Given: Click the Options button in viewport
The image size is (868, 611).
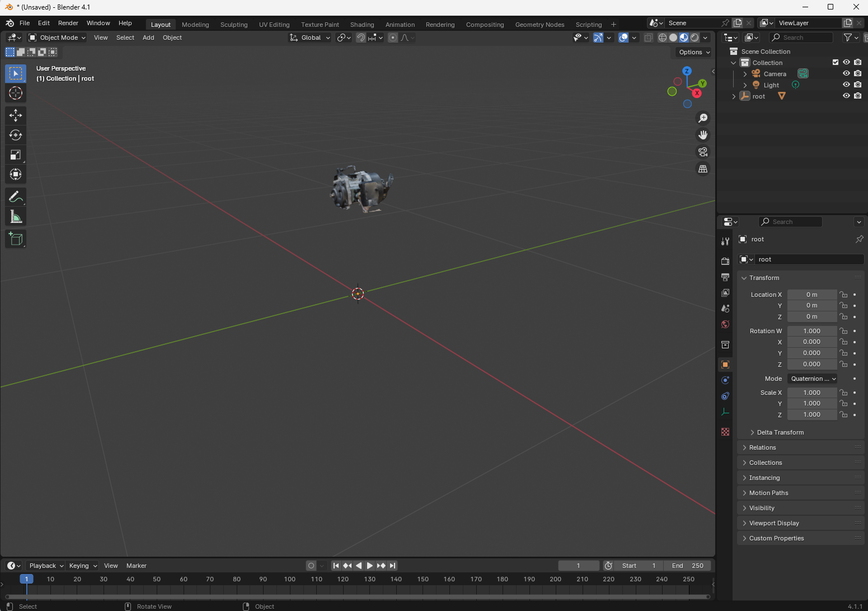Looking at the screenshot, I should 694,52.
